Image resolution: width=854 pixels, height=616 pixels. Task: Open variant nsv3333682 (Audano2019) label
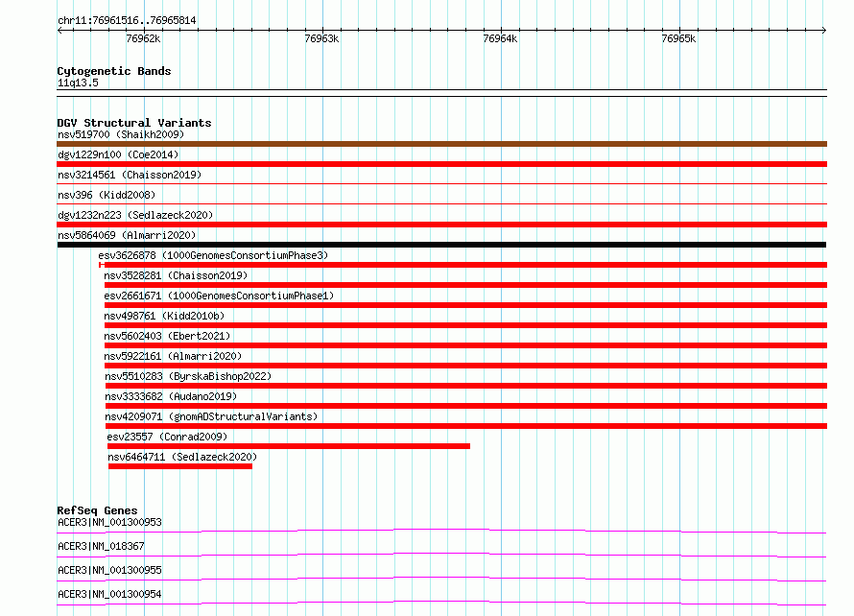tap(171, 396)
